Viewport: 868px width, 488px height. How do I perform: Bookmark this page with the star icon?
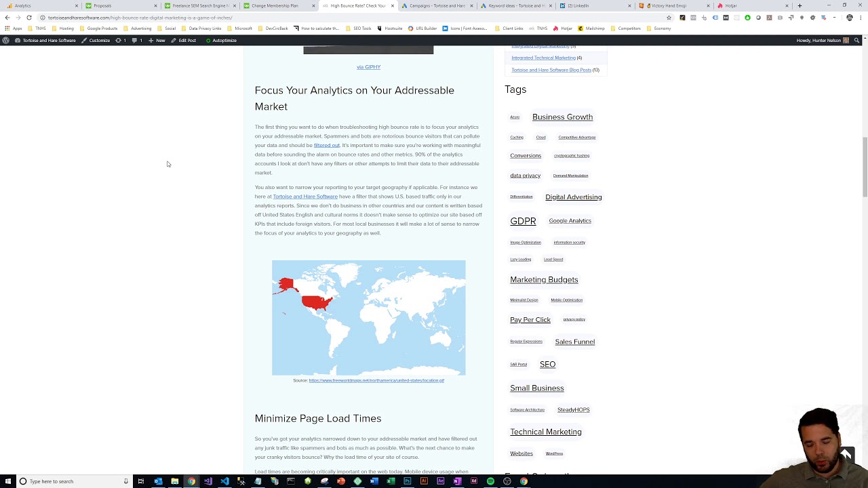click(669, 18)
